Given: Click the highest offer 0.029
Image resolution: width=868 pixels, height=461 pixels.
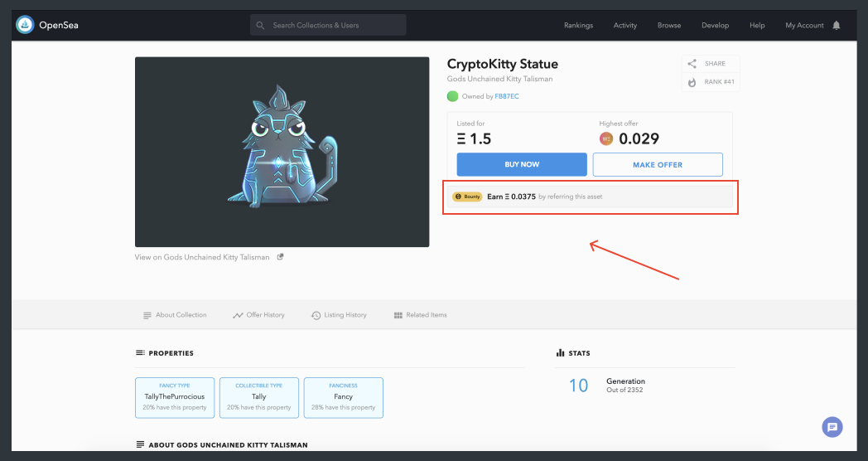Looking at the screenshot, I should coord(639,139).
